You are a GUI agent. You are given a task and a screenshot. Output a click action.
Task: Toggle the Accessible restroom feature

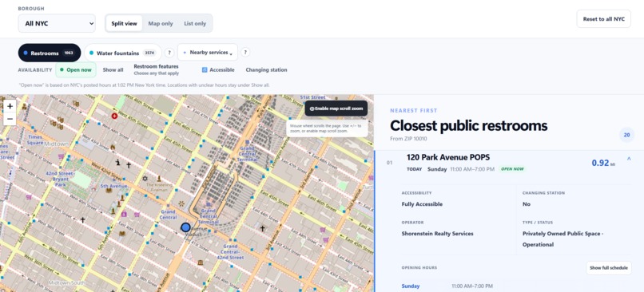pyautogui.click(x=218, y=69)
